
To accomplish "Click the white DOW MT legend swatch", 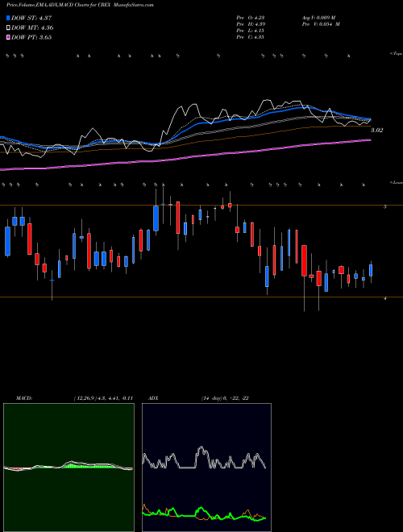I will point(8,28).
